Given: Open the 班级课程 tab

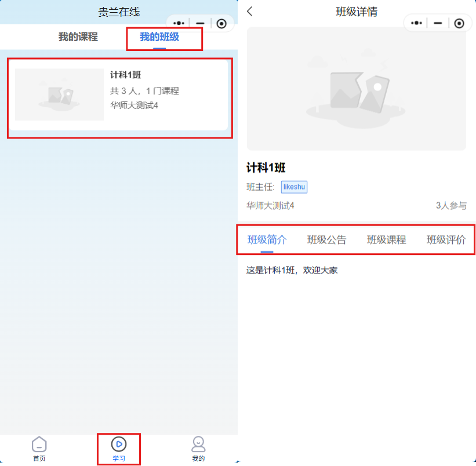Looking at the screenshot, I should tap(386, 240).
